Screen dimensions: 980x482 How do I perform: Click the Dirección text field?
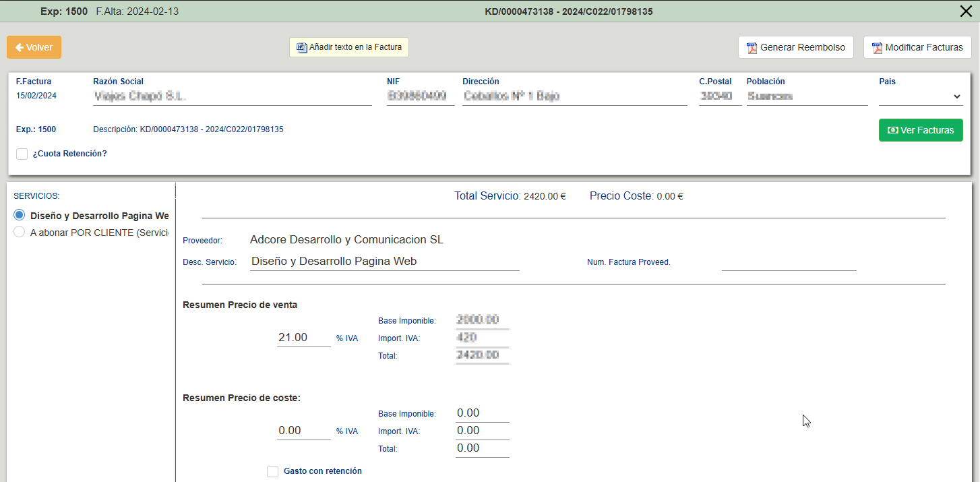[574, 96]
